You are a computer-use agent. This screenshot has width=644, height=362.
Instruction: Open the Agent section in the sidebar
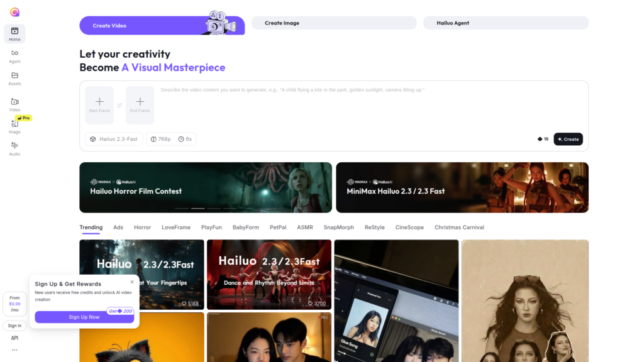[14, 56]
